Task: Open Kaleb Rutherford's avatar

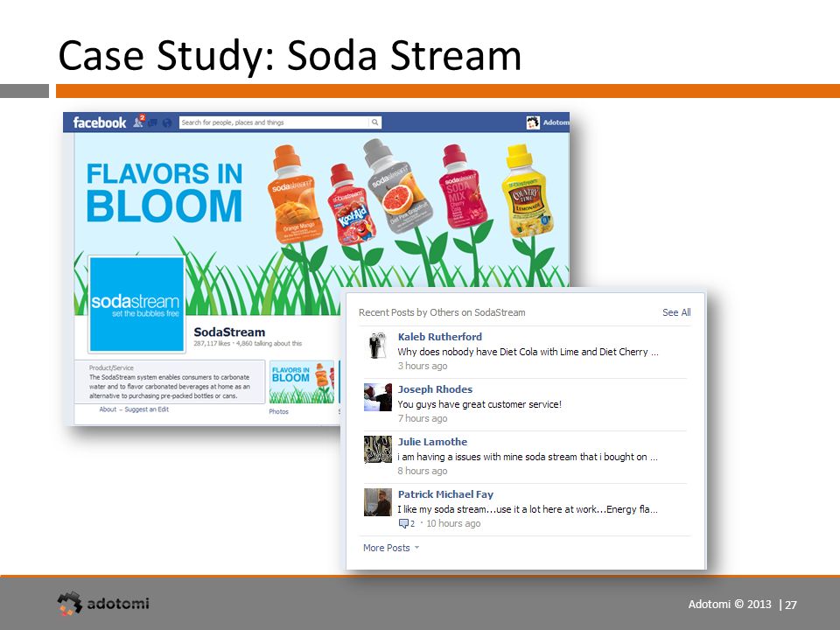Action: tap(378, 345)
